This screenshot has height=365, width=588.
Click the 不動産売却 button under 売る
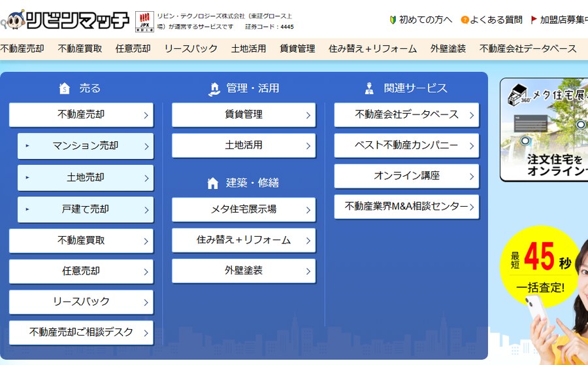[x=82, y=115]
